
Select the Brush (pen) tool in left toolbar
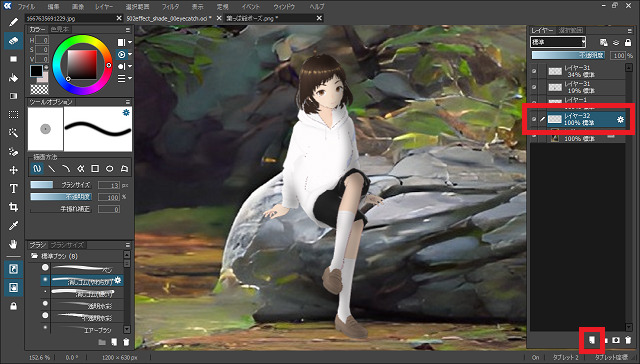pyautogui.click(x=13, y=22)
